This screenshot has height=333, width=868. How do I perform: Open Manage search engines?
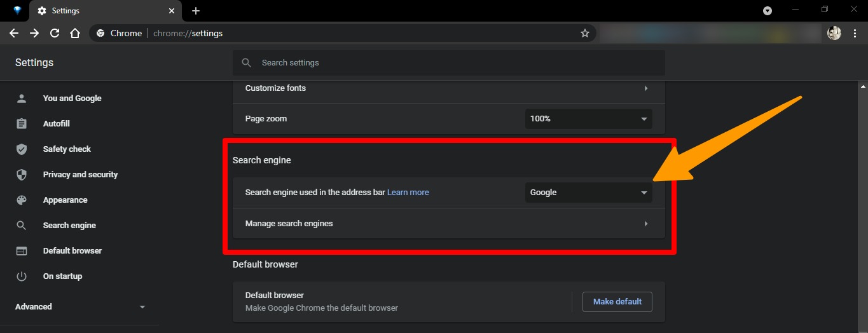point(449,224)
